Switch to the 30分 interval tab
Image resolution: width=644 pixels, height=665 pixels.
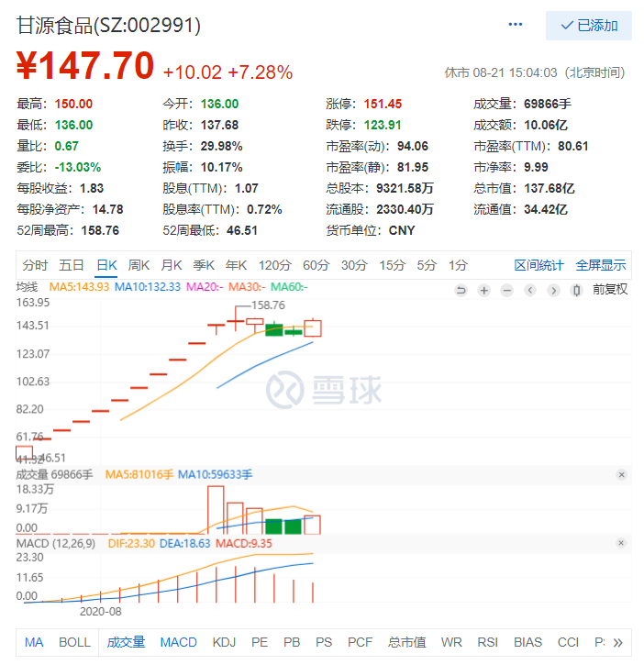coord(354,265)
